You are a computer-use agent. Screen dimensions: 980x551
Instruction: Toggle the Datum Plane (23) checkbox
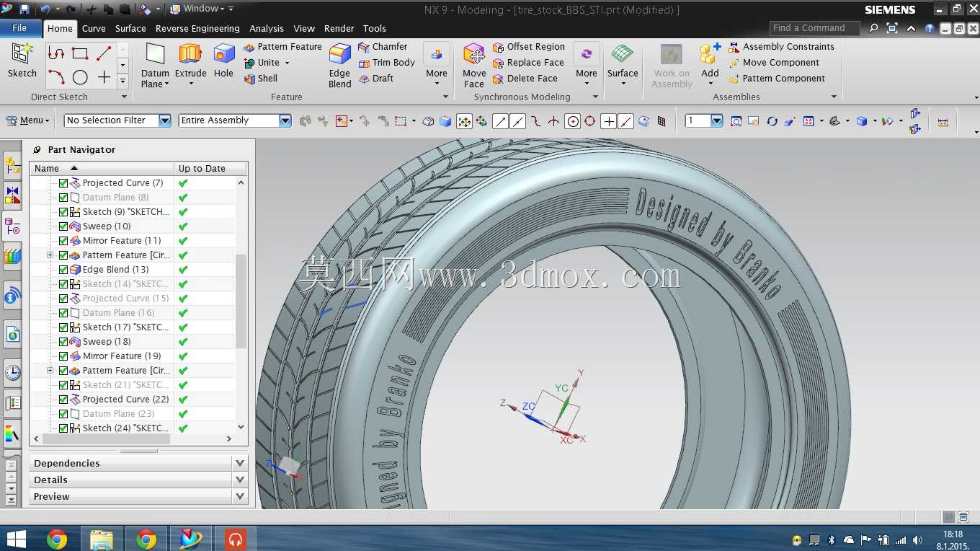(63, 414)
